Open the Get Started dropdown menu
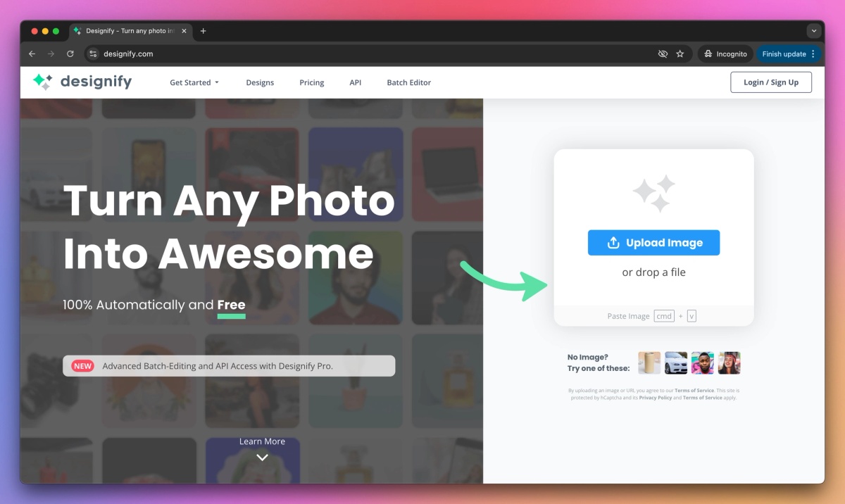This screenshot has height=504, width=845. [x=194, y=82]
